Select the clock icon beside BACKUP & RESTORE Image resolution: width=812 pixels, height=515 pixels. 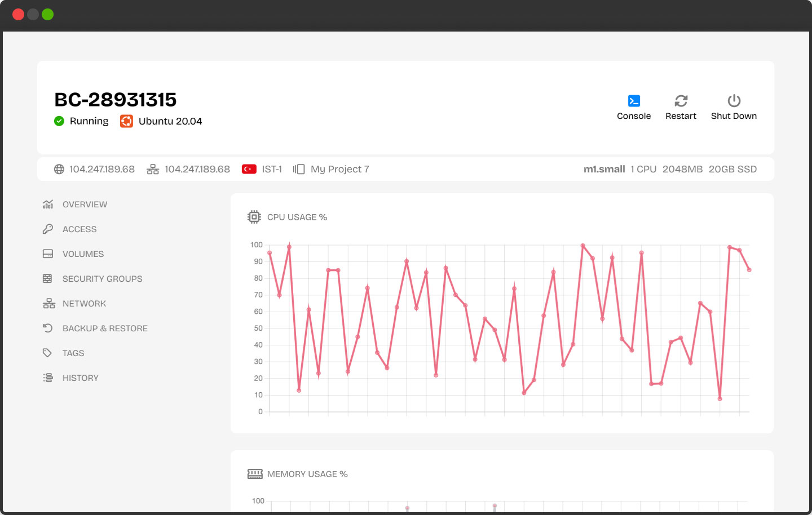[48, 328]
